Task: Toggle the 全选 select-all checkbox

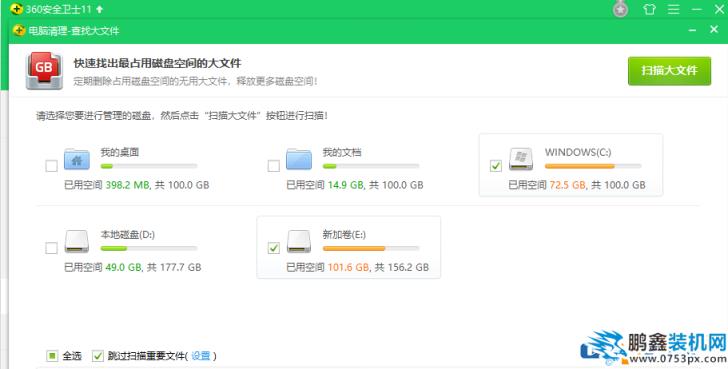Action: tap(52, 356)
